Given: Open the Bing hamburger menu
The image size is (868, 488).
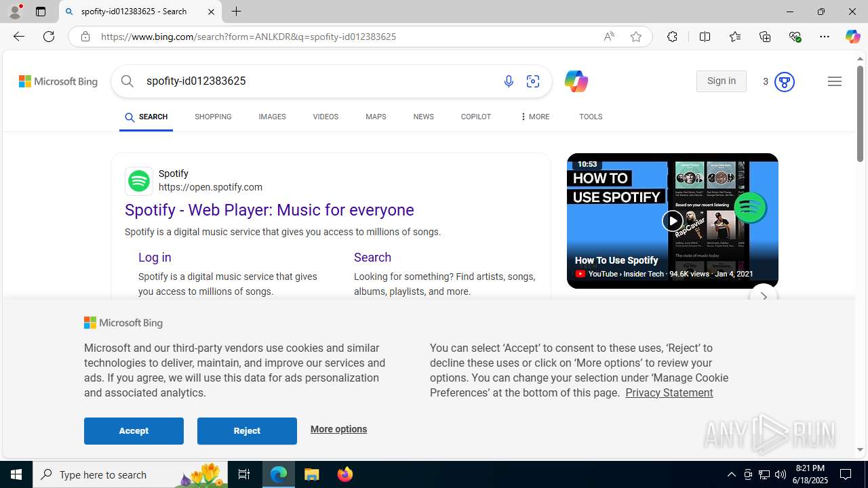Looking at the screenshot, I should pyautogui.click(x=835, y=81).
